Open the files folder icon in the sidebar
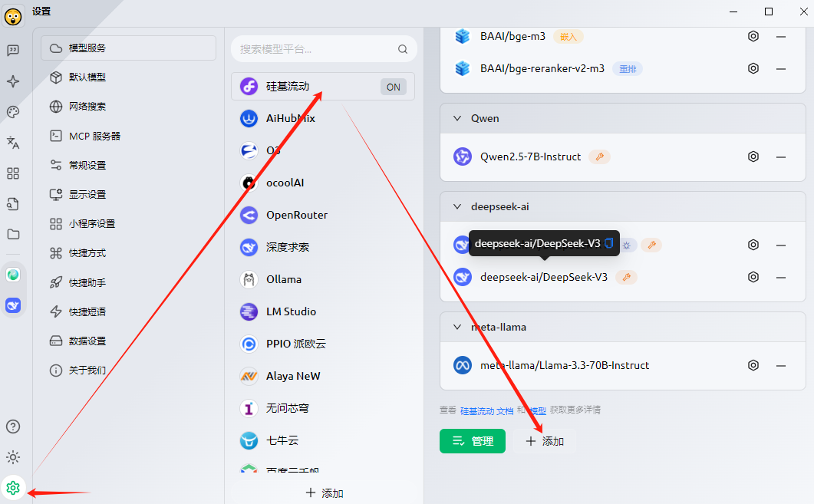Screen dimensions: 814x504 tap(13, 235)
